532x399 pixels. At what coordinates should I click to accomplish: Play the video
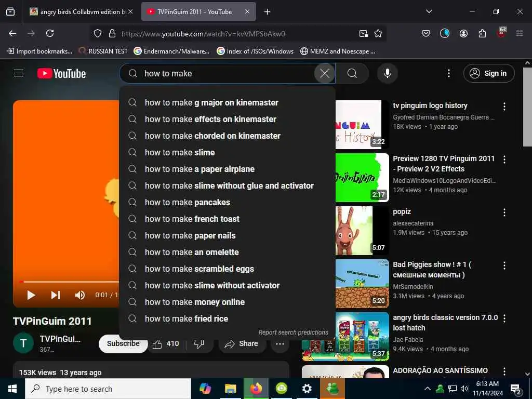[x=31, y=295]
